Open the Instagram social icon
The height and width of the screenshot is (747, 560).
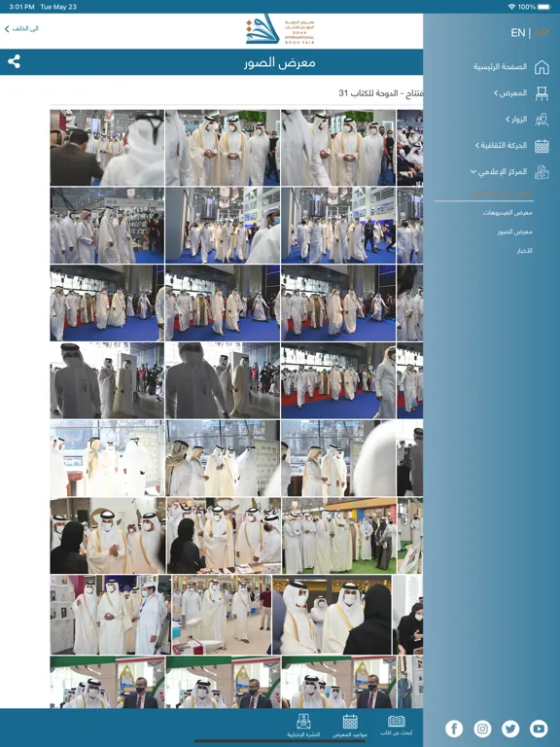tap(482, 729)
